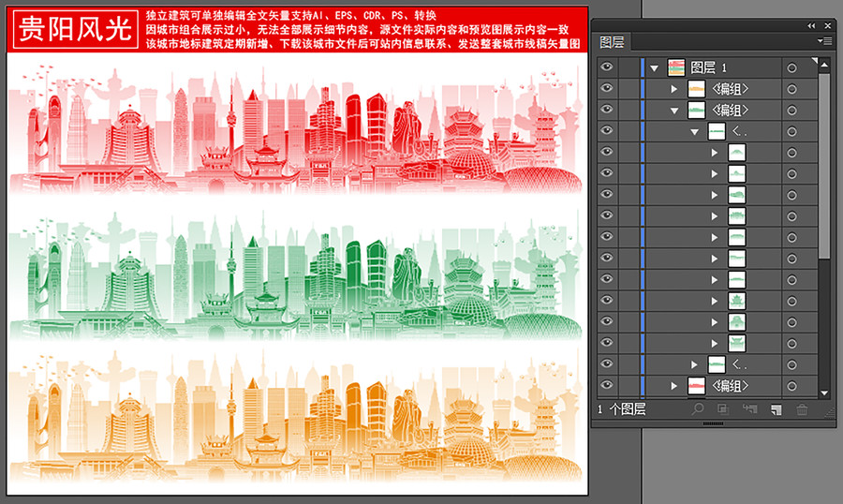This screenshot has height=504, width=843.
Task: Toggle visibility of the collapsed <.. group
Action: pos(607,363)
